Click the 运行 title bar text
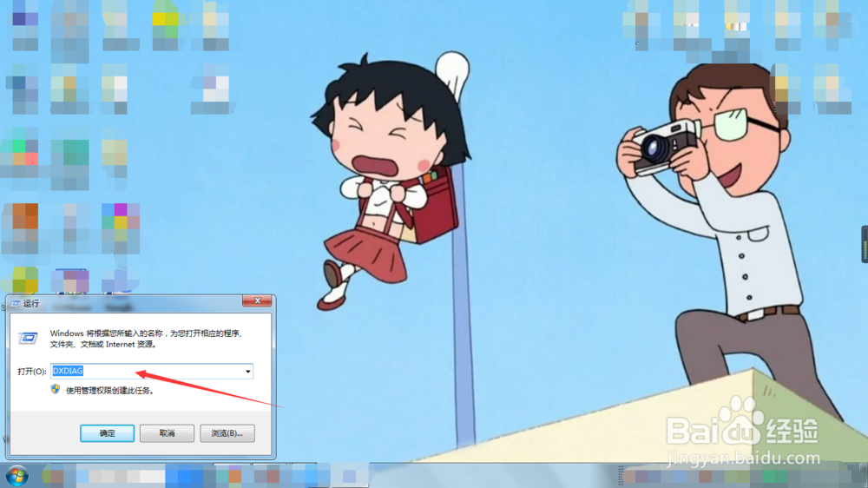868x488 pixels. [31, 304]
